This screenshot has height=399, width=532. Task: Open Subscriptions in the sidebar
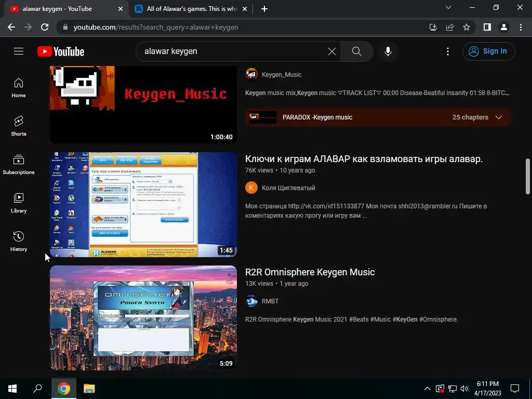click(x=19, y=165)
